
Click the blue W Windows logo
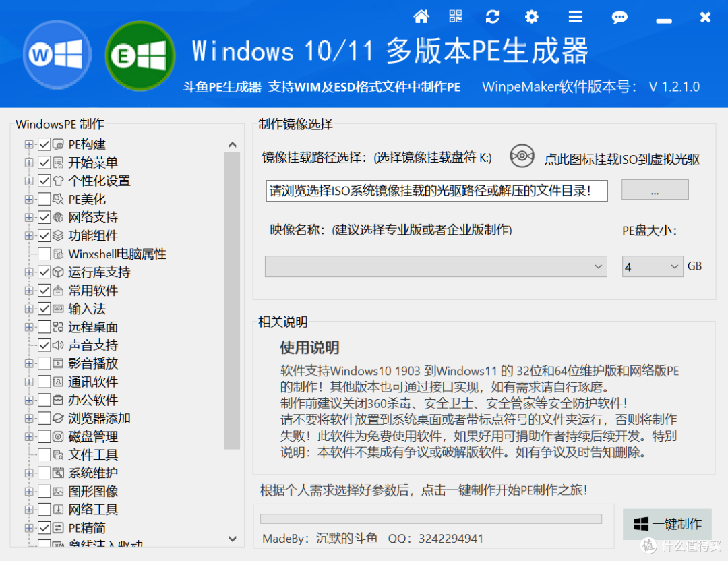click(x=57, y=55)
